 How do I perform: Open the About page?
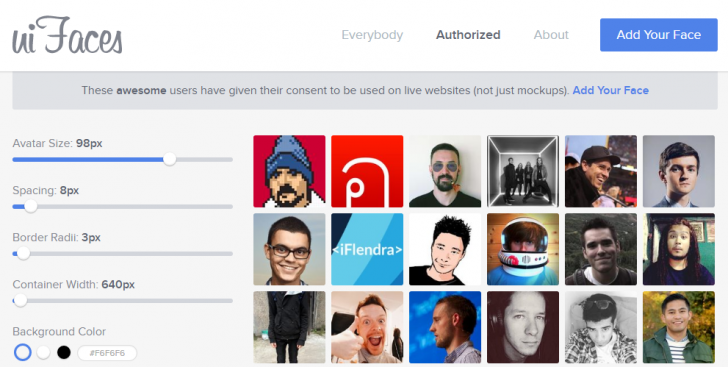point(551,35)
